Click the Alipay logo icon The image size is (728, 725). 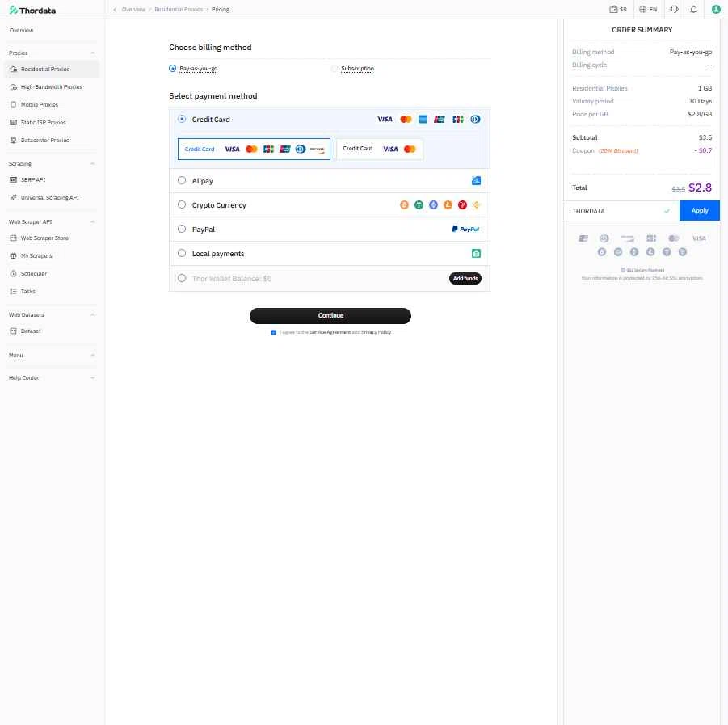coord(476,181)
